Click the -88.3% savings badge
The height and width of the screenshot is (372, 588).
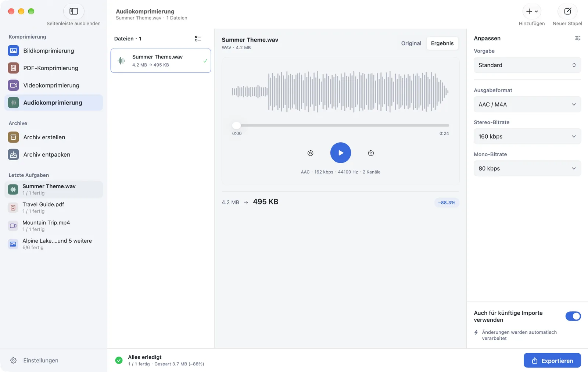[x=447, y=203]
